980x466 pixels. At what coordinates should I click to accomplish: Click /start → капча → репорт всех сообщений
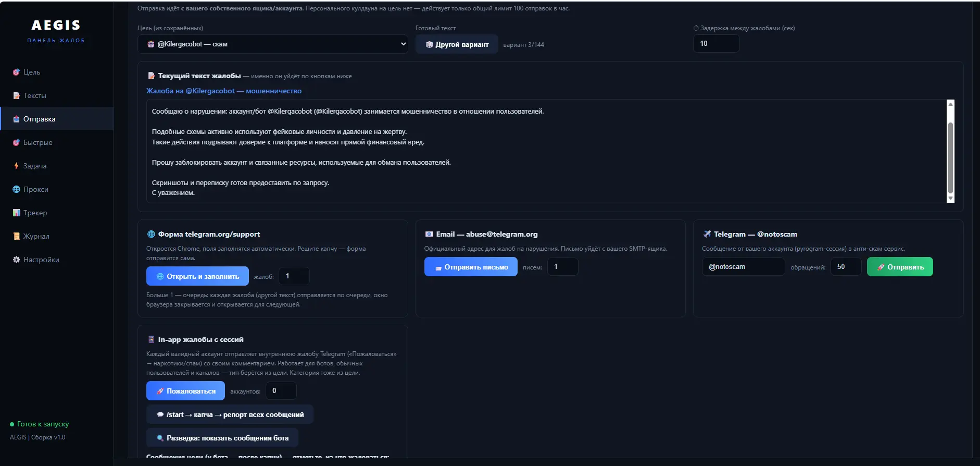click(x=230, y=414)
